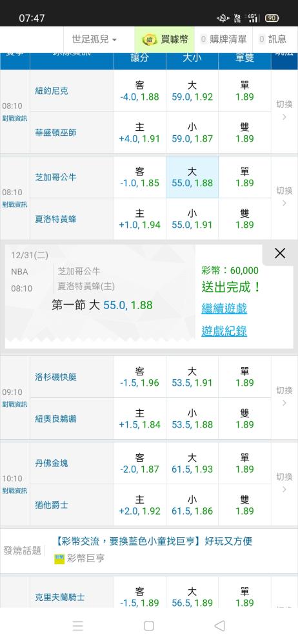Tap the battery indicator in status bar
The width and height of the screenshot is (298, 644).
click(272, 18)
